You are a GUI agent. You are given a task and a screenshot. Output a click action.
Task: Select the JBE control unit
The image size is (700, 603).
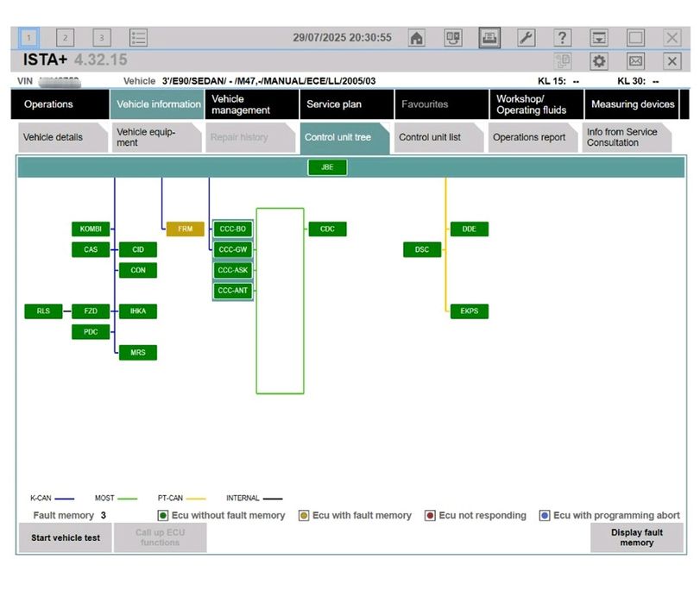(327, 167)
